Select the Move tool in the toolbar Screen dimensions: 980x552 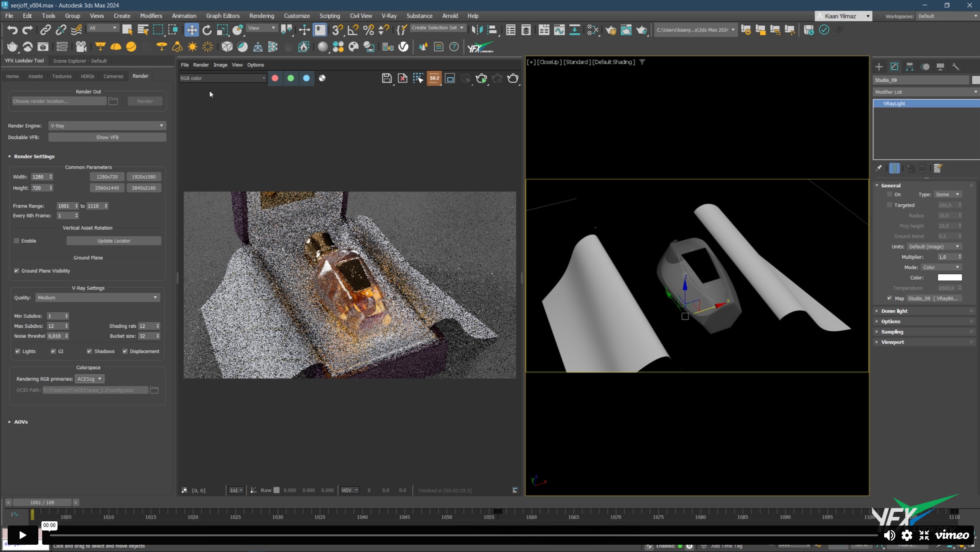pos(191,30)
